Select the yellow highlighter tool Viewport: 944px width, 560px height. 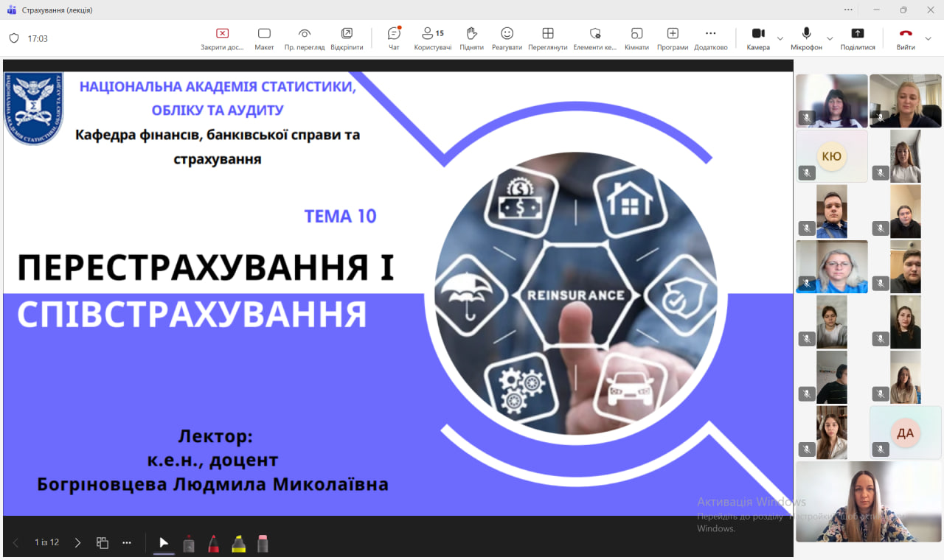tap(238, 544)
